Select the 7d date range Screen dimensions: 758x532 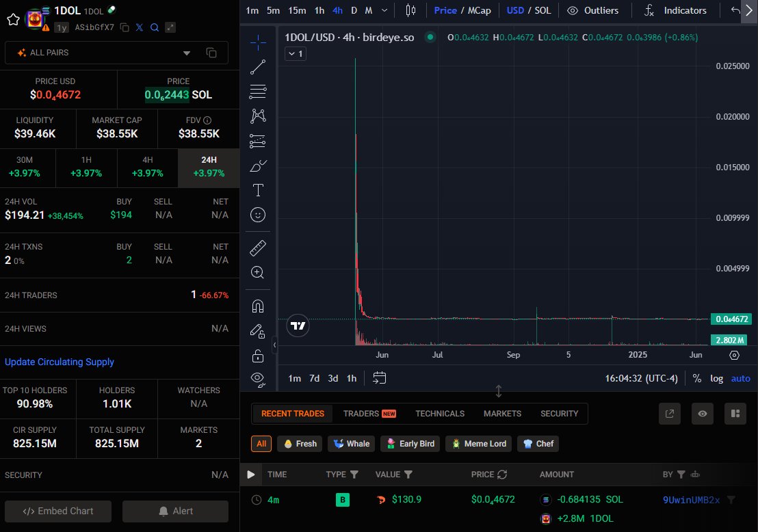coord(314,378)
